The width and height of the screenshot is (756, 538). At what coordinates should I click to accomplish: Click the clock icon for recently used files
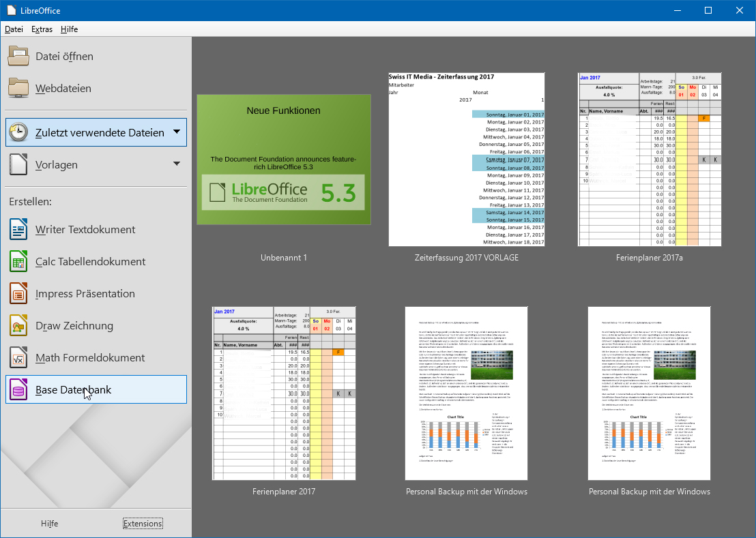pyautogui.click(x=18, y=132)
